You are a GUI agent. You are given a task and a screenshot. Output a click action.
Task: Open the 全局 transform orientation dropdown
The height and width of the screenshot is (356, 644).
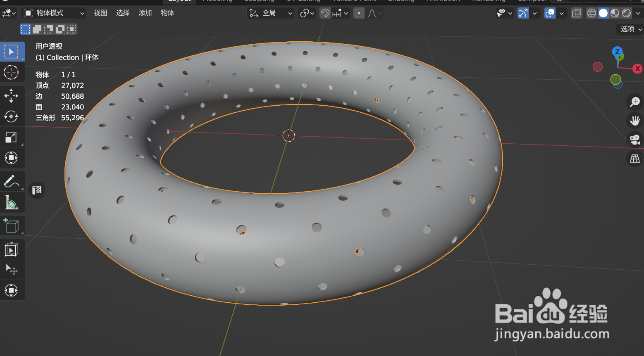[270, 13]
